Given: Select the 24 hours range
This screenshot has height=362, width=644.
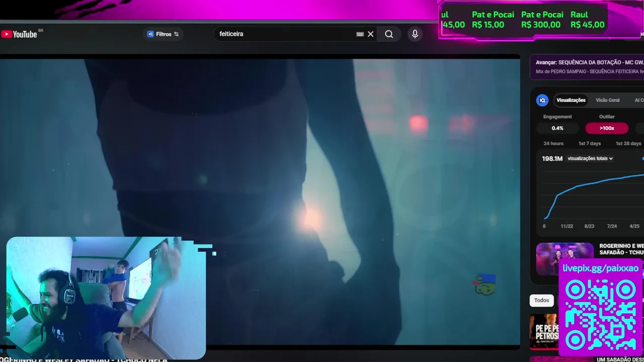Looking at the screenshot, I should (553, 143).
